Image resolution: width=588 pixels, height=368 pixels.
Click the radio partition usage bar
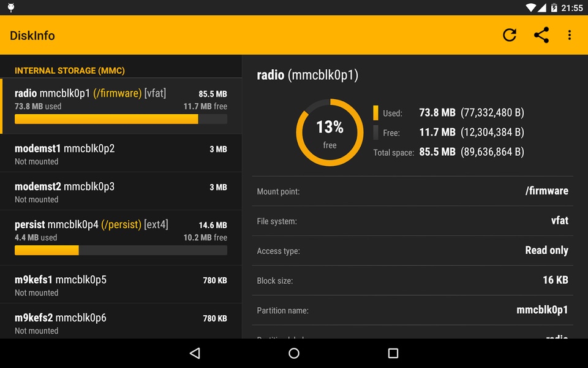tap(121, 119)
